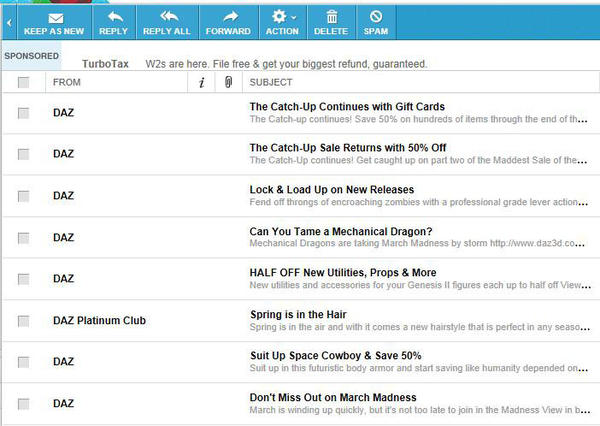Open 'The Catch-Up Sale Returns with 50% Off'
This screenshot has height=426, width=600.
(348, 148)
